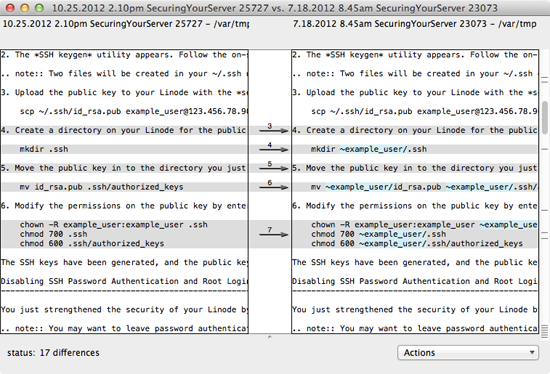
Task: Click left line "mv id_rsa.pub .ssh/authorized_keys"
Action: click(101, 187)
